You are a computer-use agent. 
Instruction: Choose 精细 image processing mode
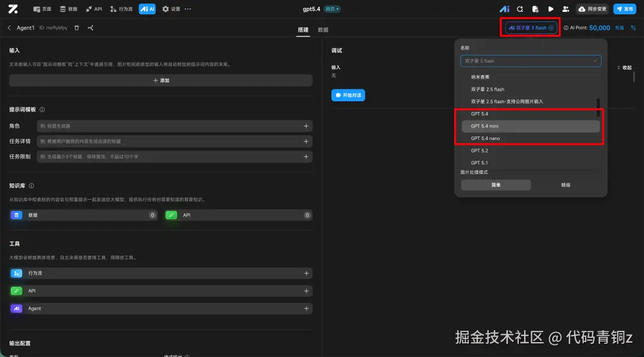tap(565, 185)
